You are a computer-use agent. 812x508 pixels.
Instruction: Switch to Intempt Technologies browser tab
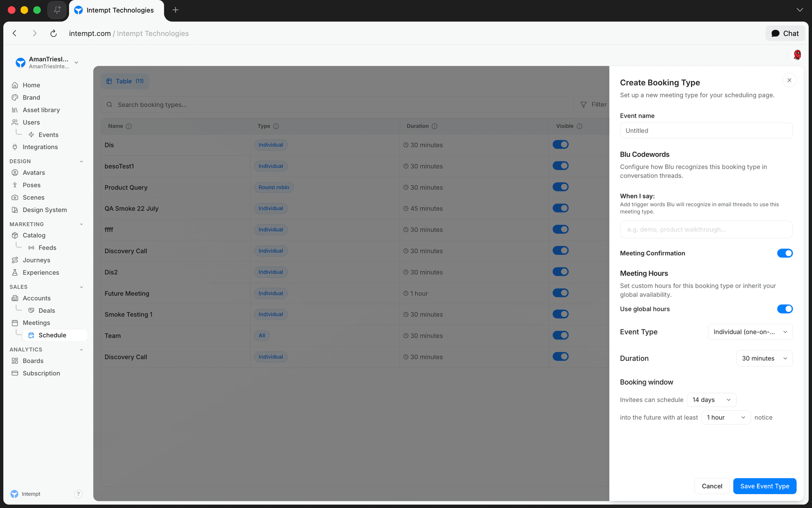(x=116, y=10)
